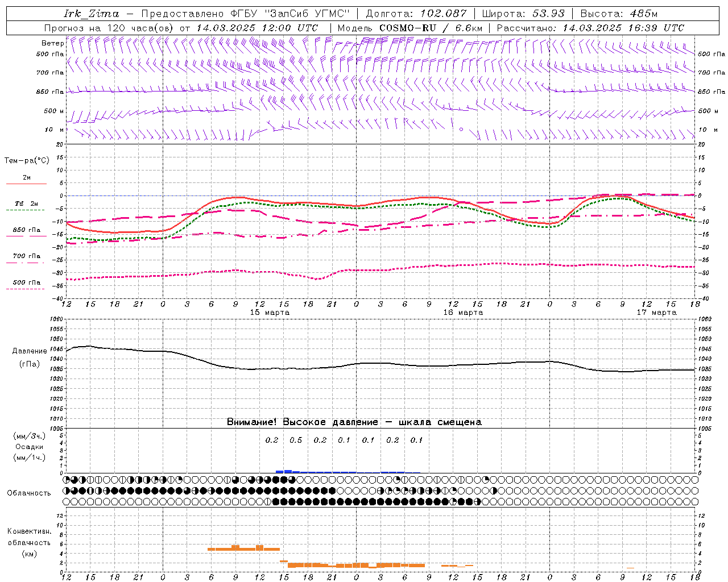Click the computed time "14.03.2025 16:39 UTC"
The width and height of the screenshot is (728, 582).
623,28
